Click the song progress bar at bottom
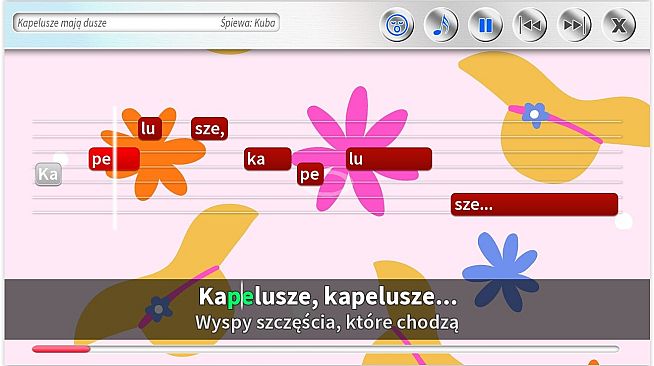This screenshot has height=366, width=654. (325, 349)
